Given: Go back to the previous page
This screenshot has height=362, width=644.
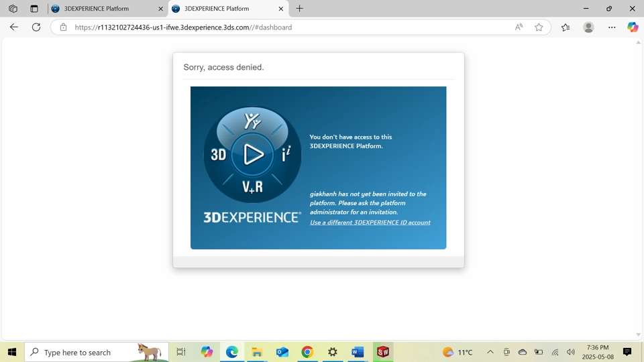Looking at the screenshot, I should (x=14, y=27).
